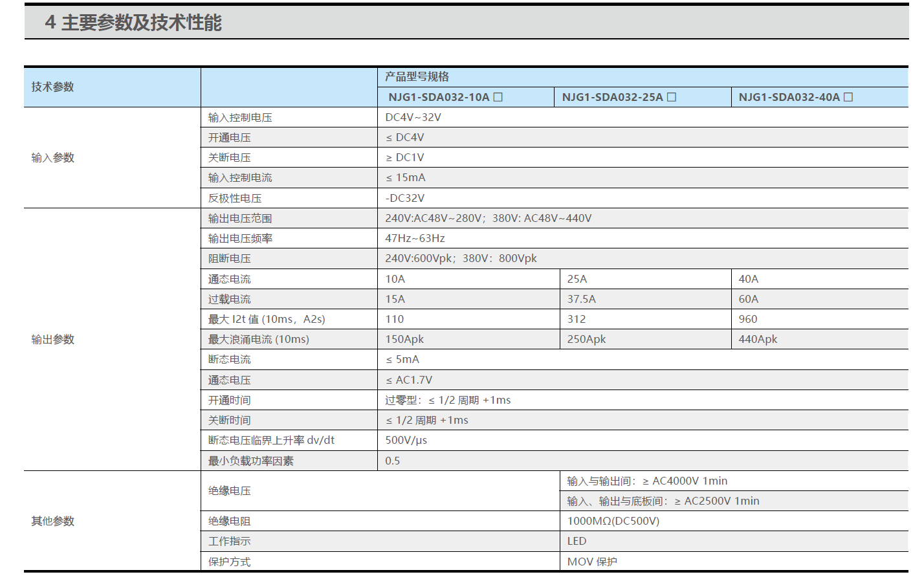Select the on-state current value '25A'
This screenshot has height=581, width=924.
click(x=577, y=279)
